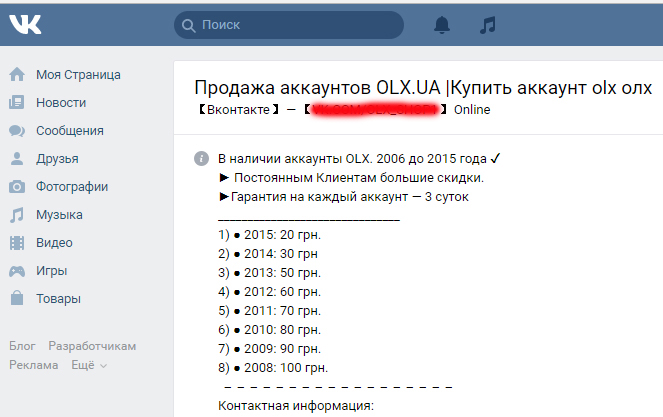Click the chat bubbles icon beside Сообщения
The image size is (663, 417).
[x=17, y=131]
